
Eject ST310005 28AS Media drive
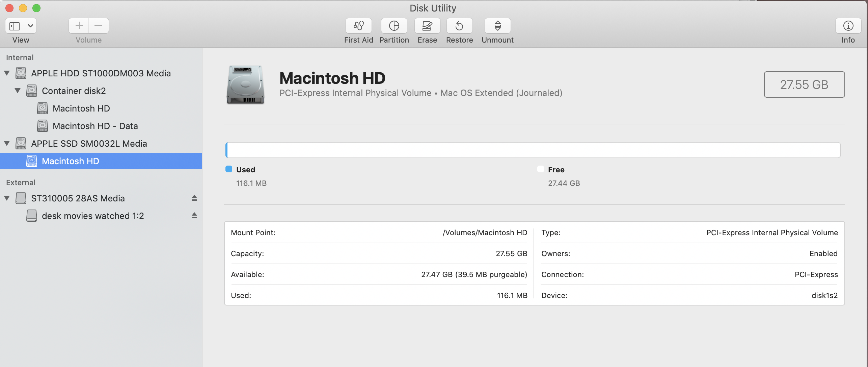pyautogui.click(x=194, y=198)
